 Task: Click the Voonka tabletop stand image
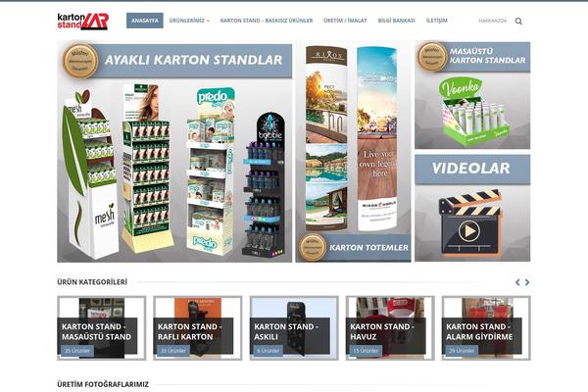(473, 112)
